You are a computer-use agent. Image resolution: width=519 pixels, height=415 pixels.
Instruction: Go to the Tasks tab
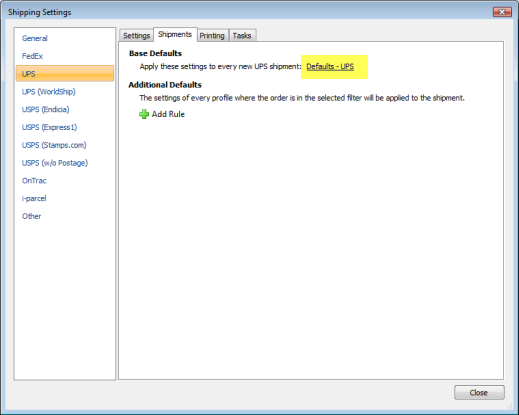point(242,35)
